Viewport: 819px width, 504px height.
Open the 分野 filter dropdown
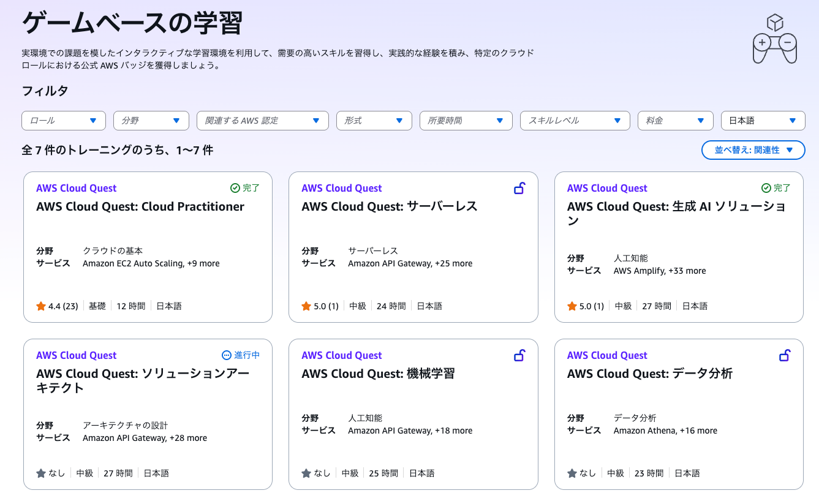point(151,121)
